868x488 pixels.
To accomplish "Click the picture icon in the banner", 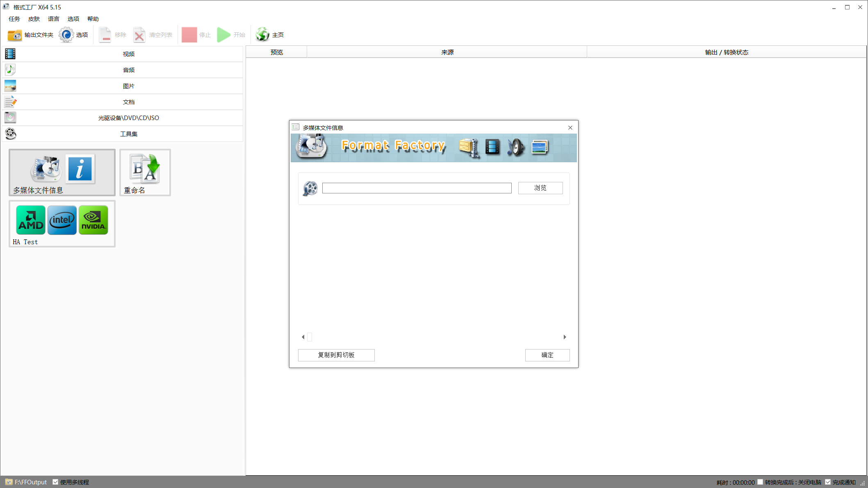I will click(540, 147).
